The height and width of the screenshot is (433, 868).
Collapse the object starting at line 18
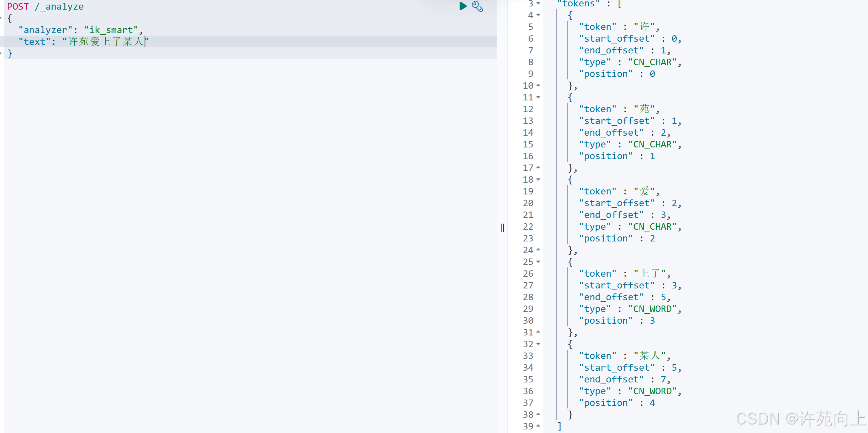point(538,179)
